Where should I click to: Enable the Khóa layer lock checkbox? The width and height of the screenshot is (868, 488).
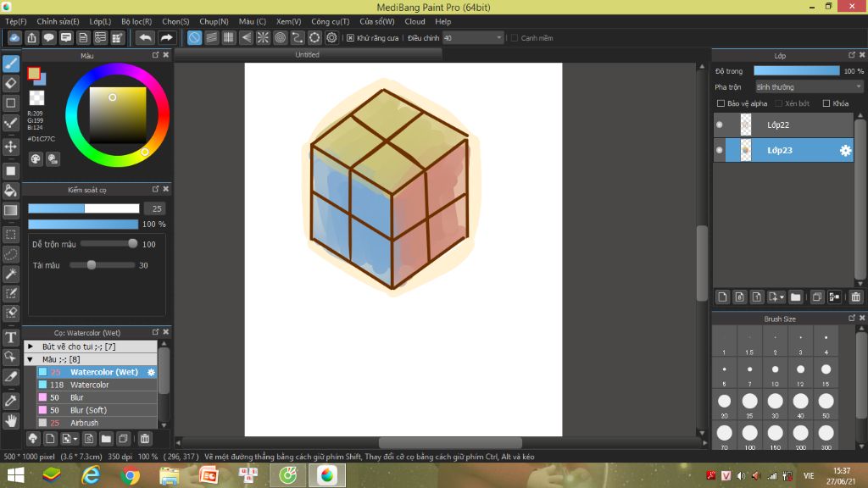[826, 103]
